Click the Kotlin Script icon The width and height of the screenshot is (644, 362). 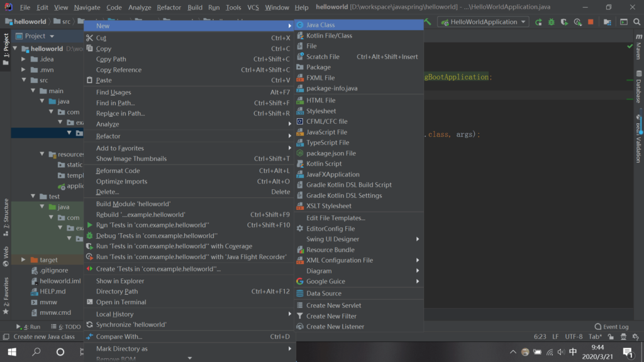coord(300,163)
